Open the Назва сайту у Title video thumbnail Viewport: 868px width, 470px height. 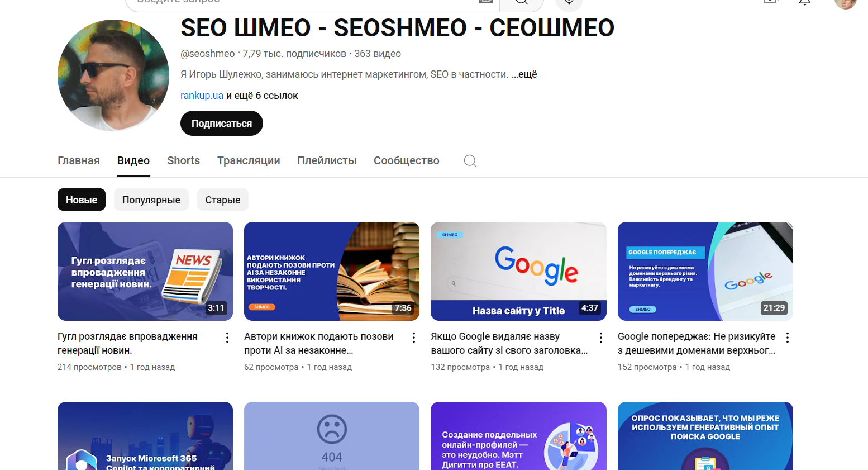518,271
